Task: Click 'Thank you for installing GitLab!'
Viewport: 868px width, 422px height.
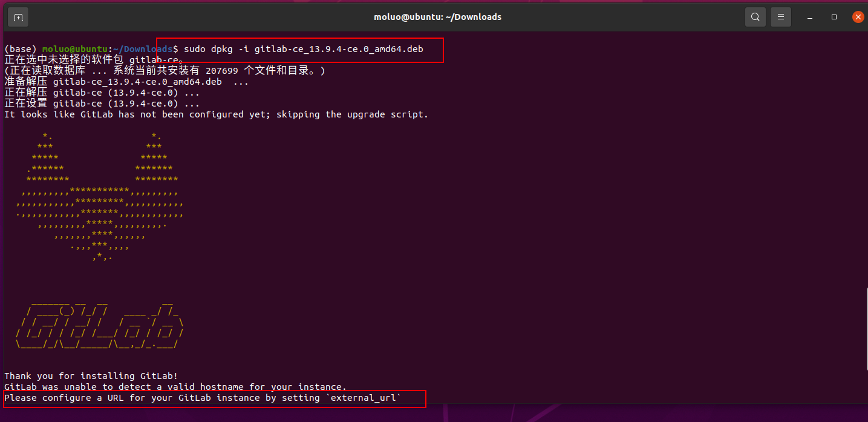Action: (x=91, y=376)
